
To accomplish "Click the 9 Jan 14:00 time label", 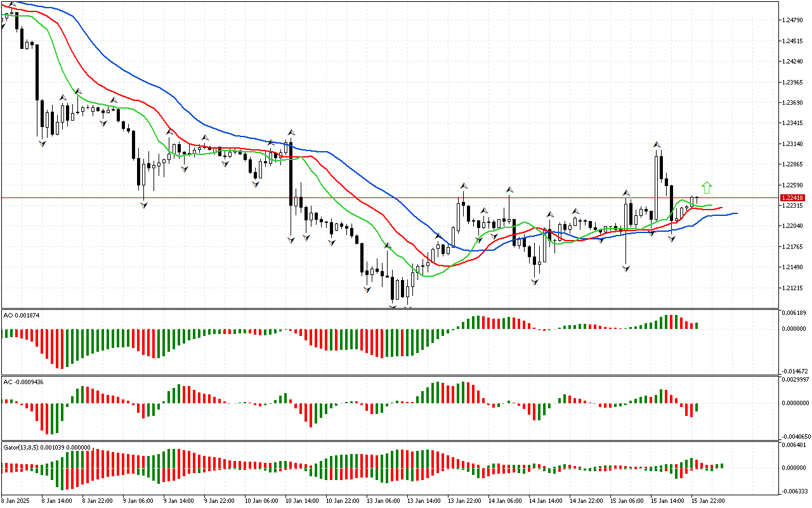I will (178, 501).
